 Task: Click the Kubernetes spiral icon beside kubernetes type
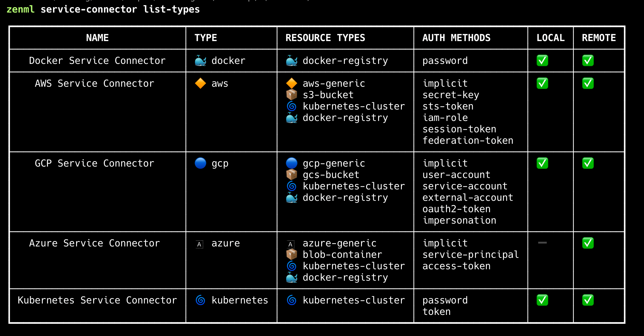[x=200, y=300]
